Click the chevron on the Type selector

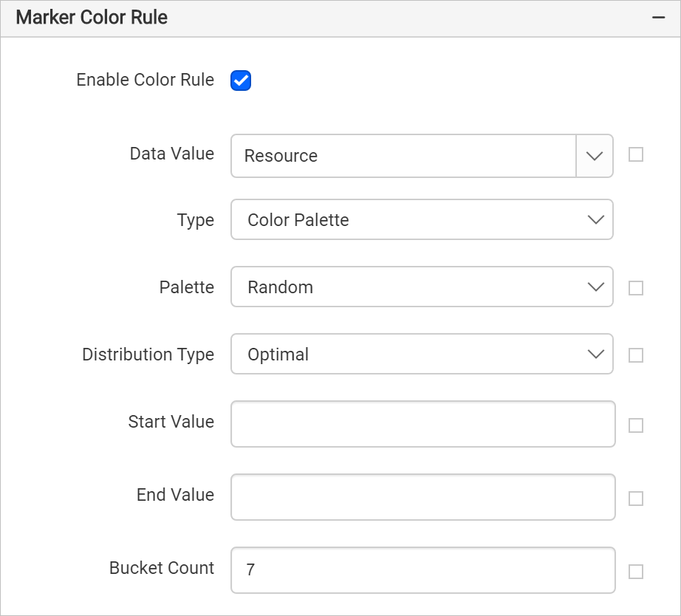[x=595, y=219]
